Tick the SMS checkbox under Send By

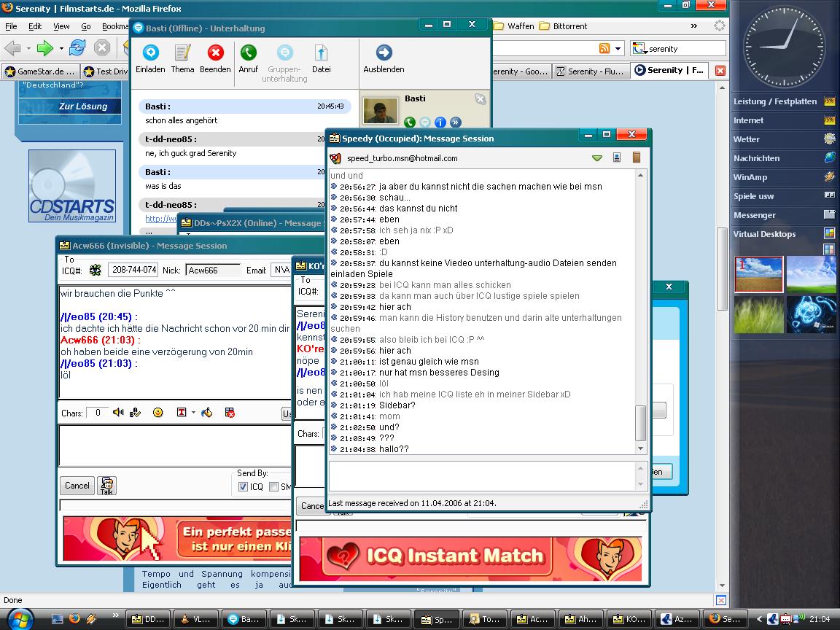point(274,487)
